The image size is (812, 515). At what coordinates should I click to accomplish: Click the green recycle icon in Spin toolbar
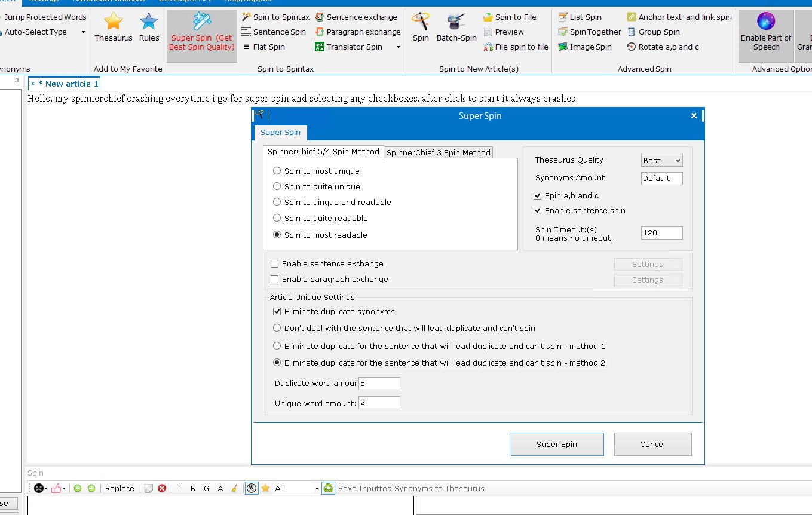click(328, 488)
